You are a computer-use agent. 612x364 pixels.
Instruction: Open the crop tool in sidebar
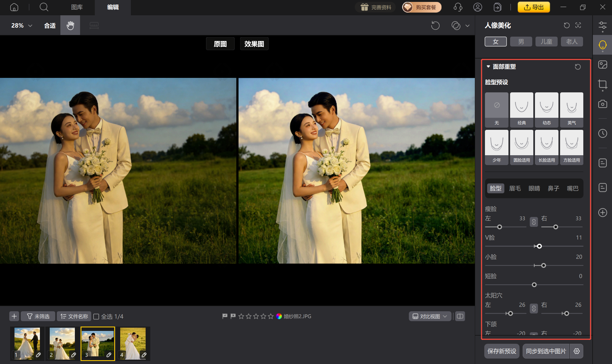click(602, 84)
